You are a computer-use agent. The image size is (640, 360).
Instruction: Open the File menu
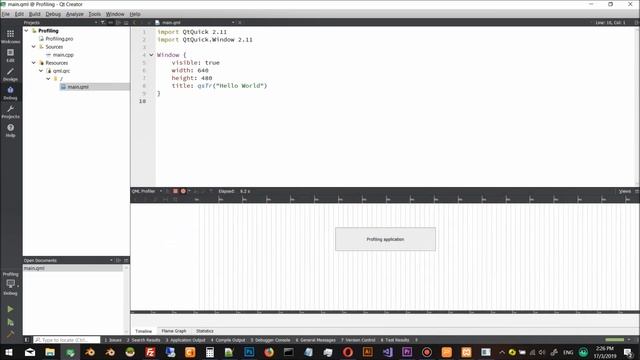click(6, 14)
